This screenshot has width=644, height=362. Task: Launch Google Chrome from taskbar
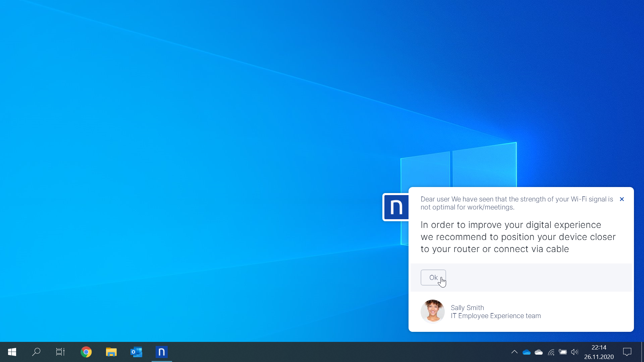click(86, 352)
